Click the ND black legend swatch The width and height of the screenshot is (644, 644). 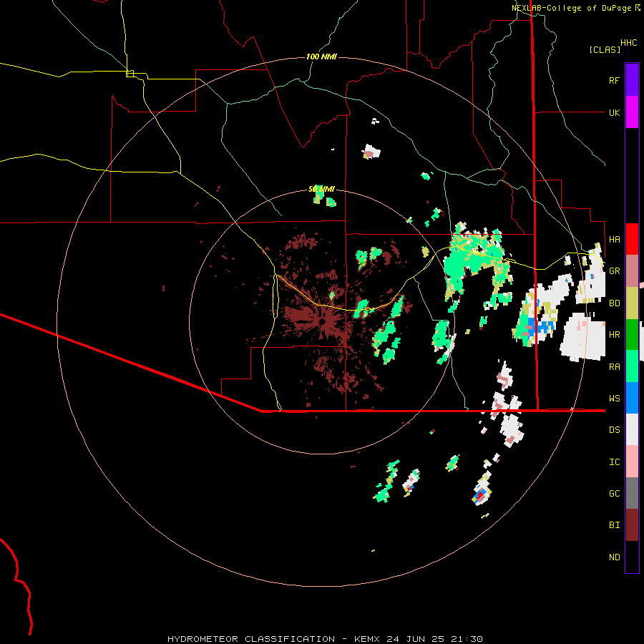tap(632, 557)
